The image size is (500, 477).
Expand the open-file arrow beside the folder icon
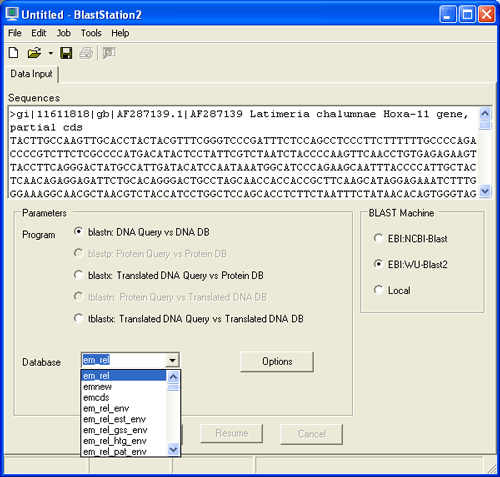[x=50, y=53]
